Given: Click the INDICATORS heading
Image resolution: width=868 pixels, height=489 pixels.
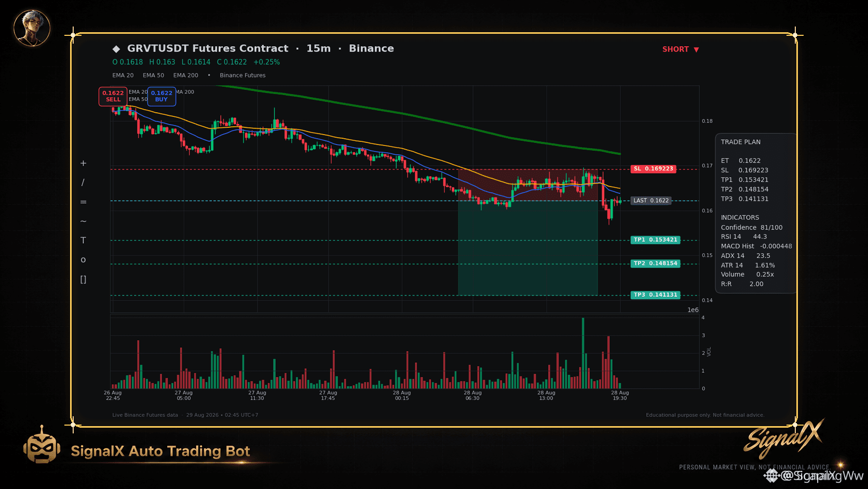Looking at the screenshot, I should click(x=740, y=218).
